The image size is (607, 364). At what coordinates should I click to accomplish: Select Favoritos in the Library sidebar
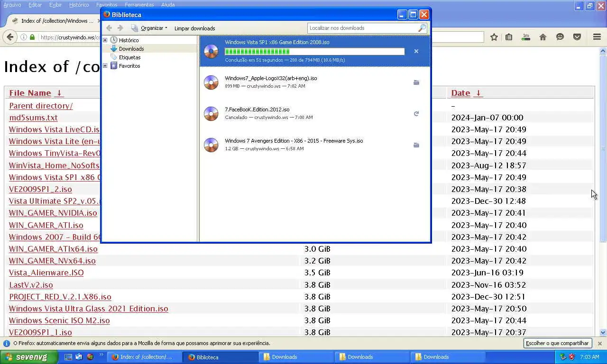click(129, 66)
